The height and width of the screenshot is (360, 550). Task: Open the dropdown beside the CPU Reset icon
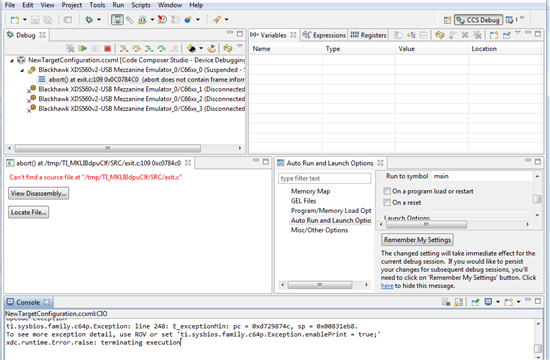coord(201,48)
